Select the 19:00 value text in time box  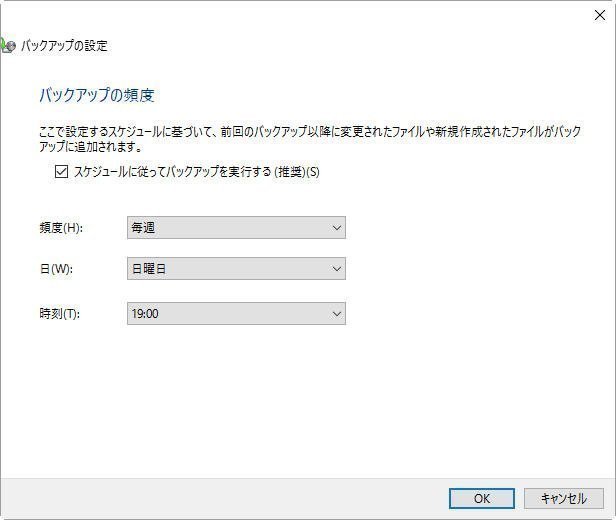pos(145,314)
